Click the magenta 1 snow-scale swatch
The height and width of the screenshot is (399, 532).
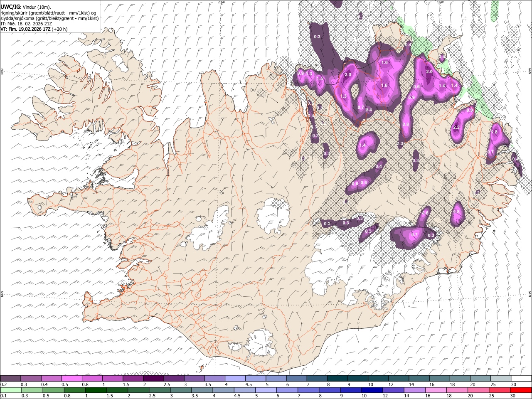(x=112, y=379)
